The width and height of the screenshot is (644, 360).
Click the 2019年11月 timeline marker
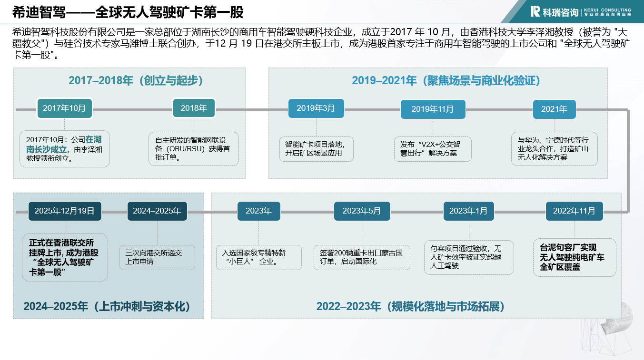(433, 109)
